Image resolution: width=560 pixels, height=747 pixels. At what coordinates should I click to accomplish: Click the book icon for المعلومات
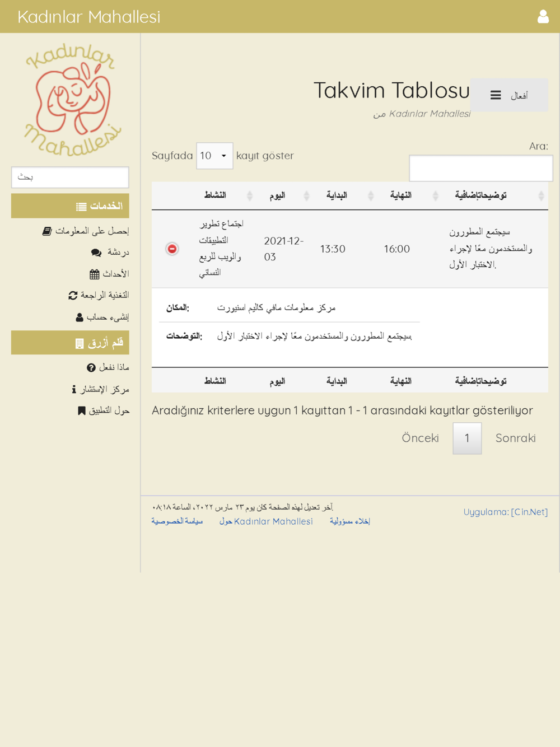click(x=47, y=231)
